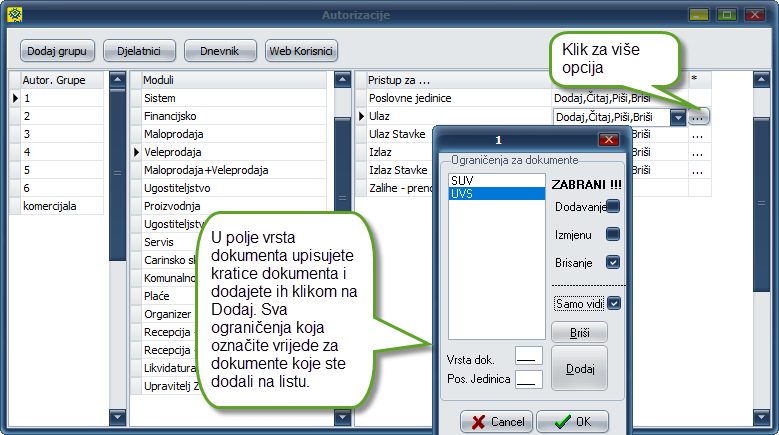The height and width of the screenshot is (435, 779).
Task: Click the Briši button in the dialog
Action: click(x=579, y=334)
